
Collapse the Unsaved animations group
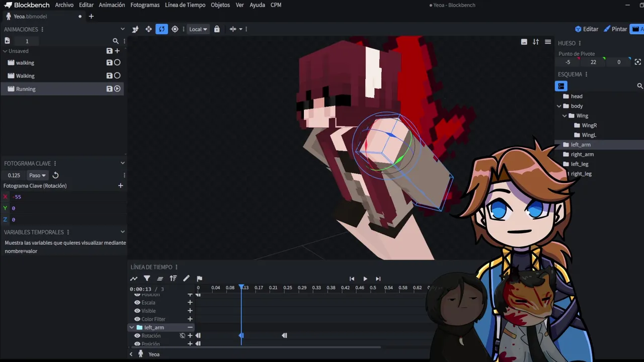pos(5,51)
